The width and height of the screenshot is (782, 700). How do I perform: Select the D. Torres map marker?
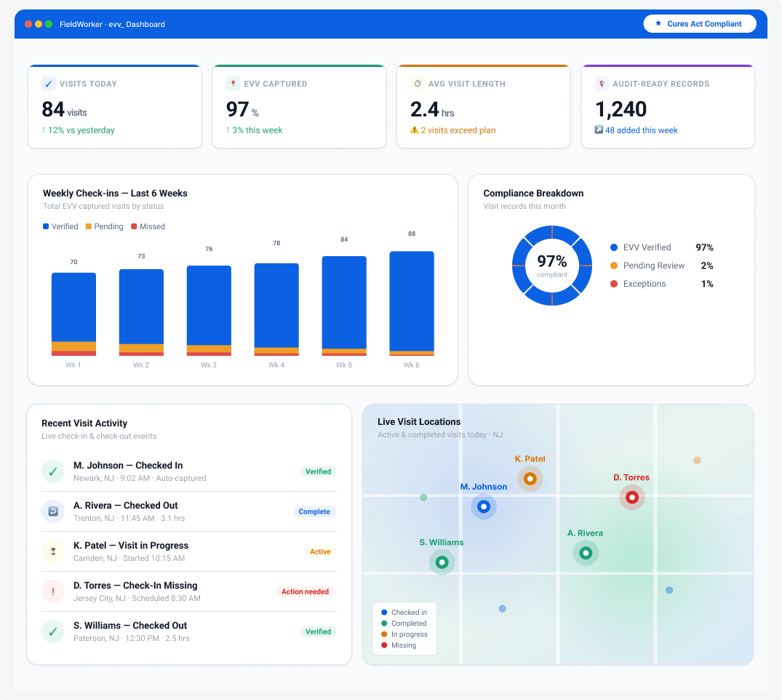(632, 498)
